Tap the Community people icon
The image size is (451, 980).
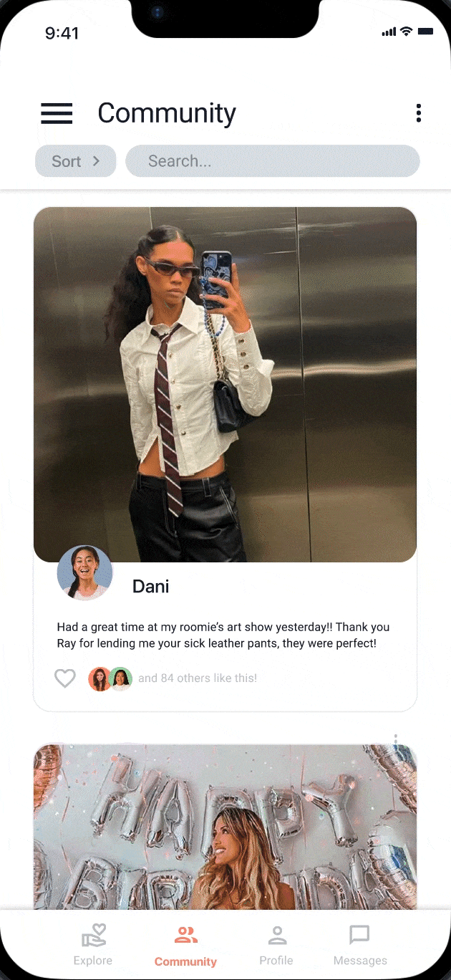[x=186, y=934]
